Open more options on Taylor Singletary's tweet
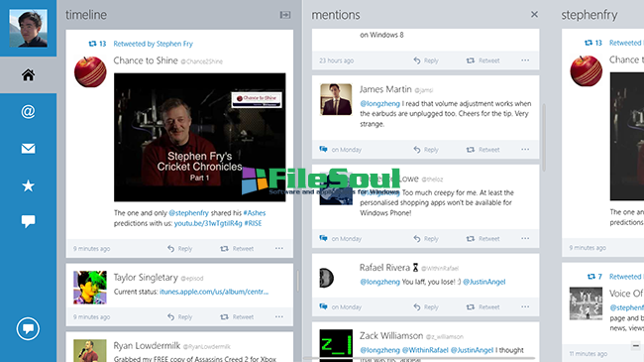This screenshot has width=644, height=362. 279,316
